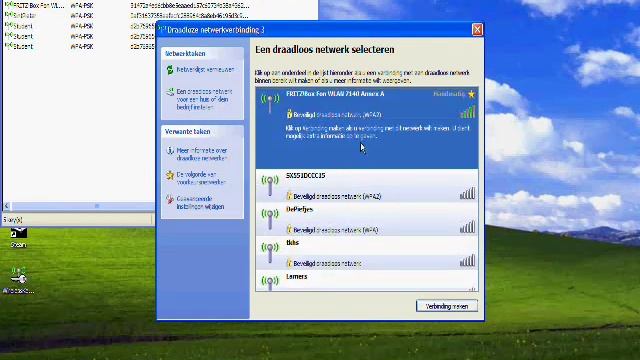Click green signal bars of FRITZ!Box network
This screenshot has width=640, height=360.
[468, 112]
